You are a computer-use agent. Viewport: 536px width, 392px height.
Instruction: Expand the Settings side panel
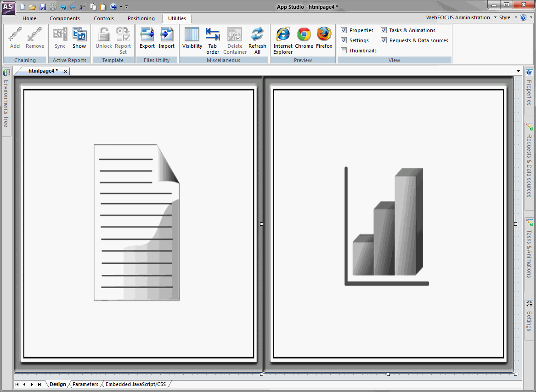coord(529,321)
